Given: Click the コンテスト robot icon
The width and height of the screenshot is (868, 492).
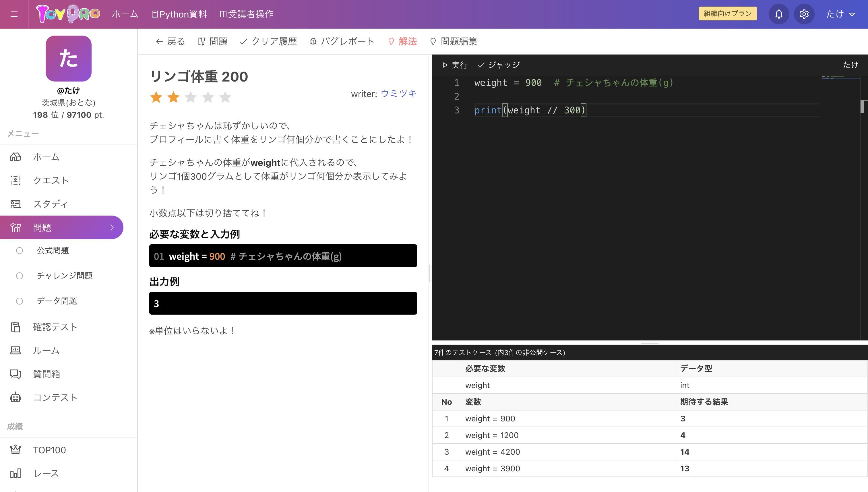Looking at the screenshot, I should coord(15,397).
